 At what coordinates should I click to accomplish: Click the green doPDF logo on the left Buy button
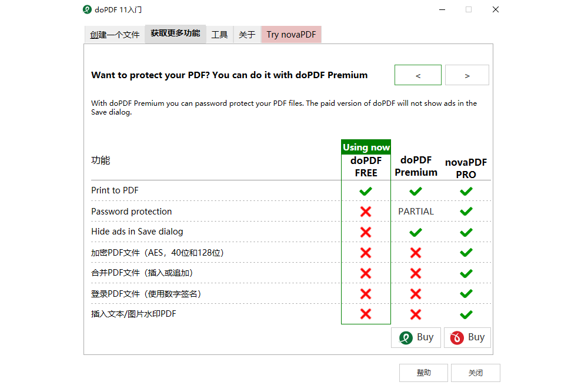tap(407, 337)
